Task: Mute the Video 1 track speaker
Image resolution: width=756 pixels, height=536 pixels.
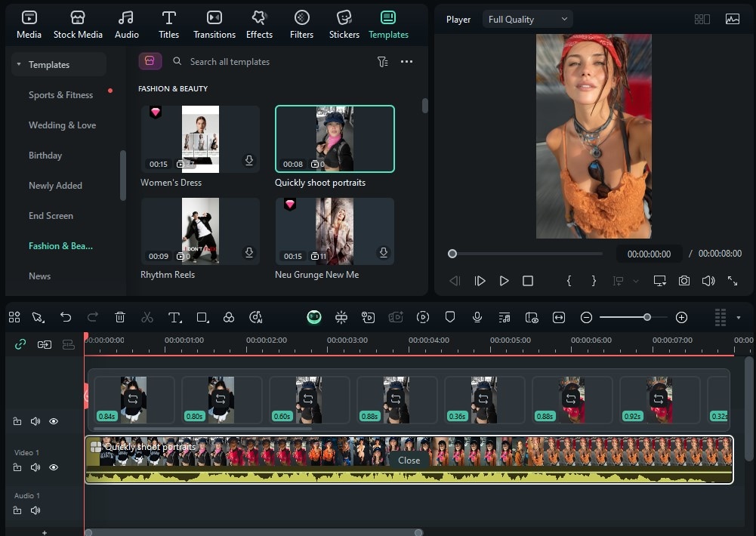Action: pyautogui.click(x=35, y=467)
